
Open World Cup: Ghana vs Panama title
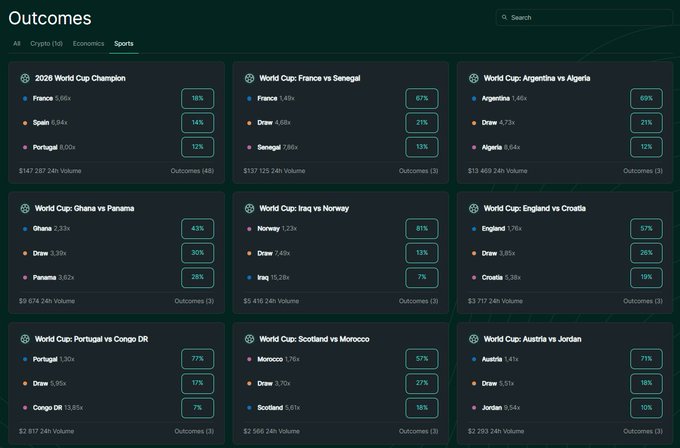85,208
